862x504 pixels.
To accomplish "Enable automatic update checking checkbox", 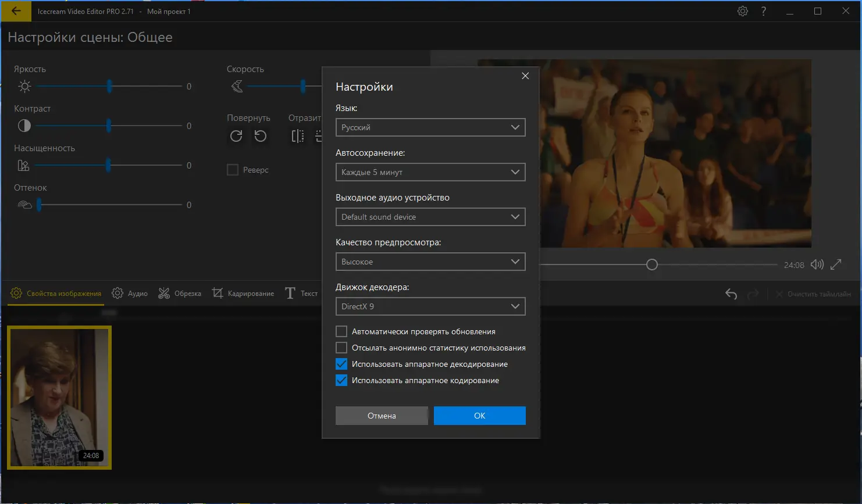I will tap(341, 331).
